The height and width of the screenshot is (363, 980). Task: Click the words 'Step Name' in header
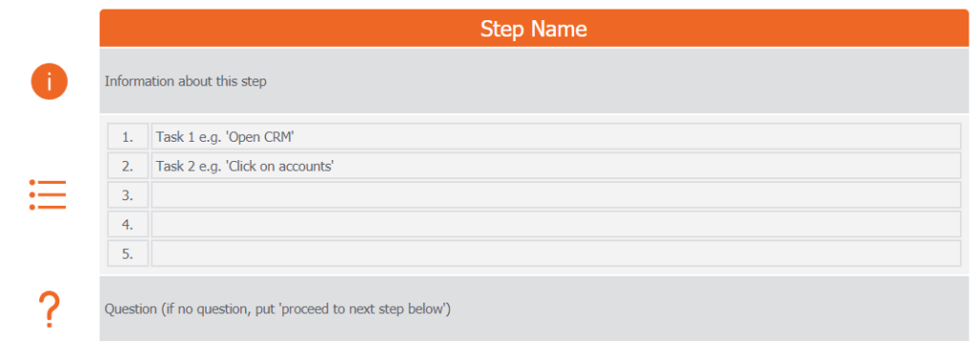[534, 28]
